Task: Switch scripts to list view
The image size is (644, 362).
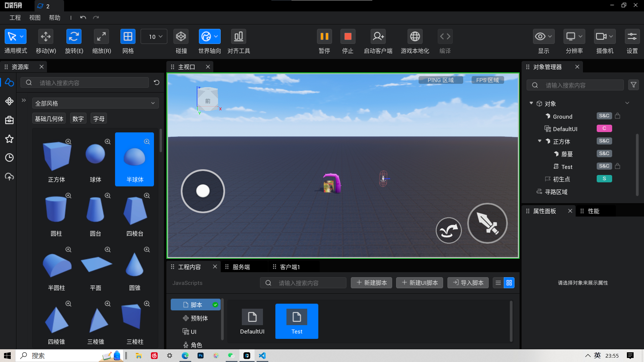Action: [498, 283]
